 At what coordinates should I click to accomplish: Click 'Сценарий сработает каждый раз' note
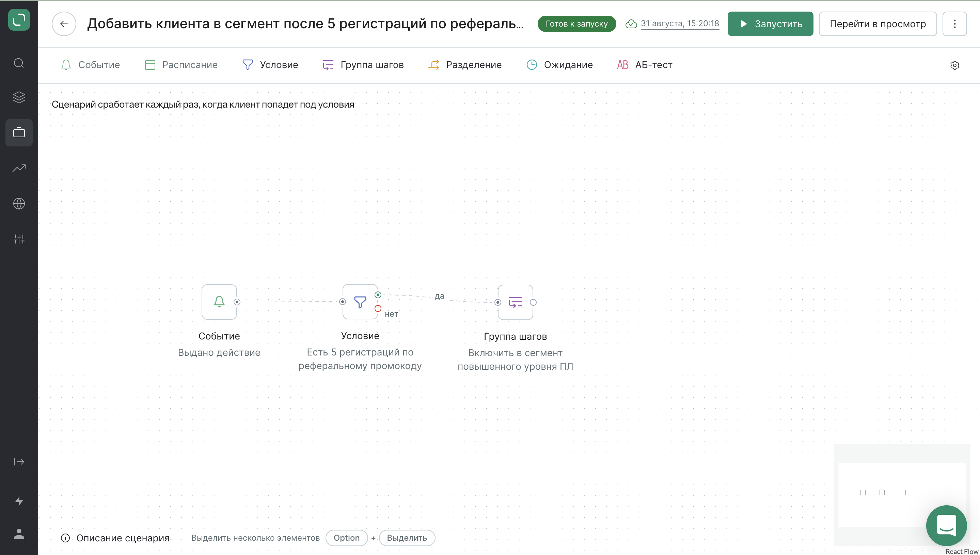click(x=203, y=105)
